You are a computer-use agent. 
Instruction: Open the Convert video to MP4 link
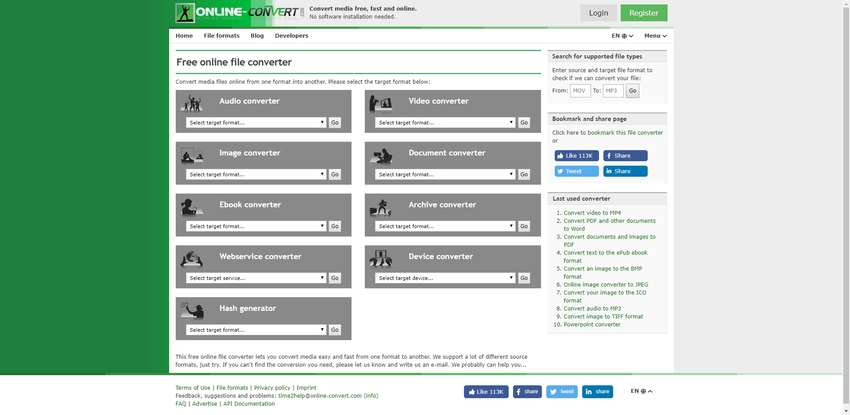(x=592, y=213)
